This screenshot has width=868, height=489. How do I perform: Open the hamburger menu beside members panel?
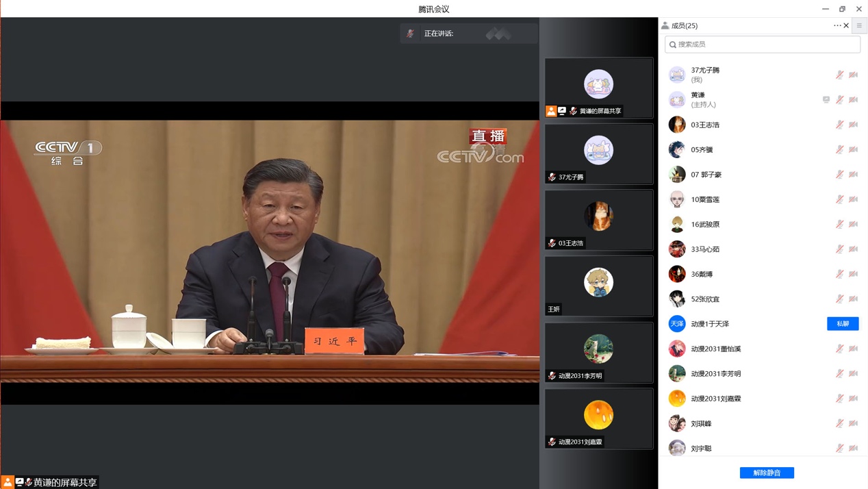coord(859,25)
